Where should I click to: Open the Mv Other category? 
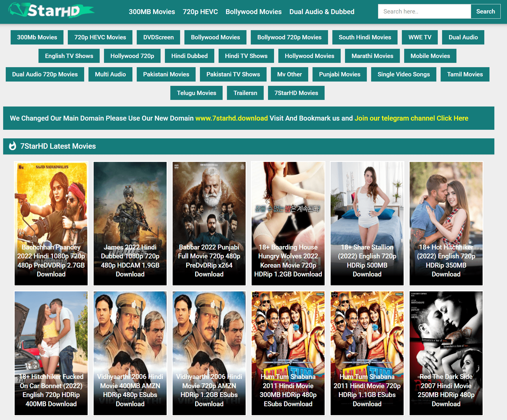289,74
